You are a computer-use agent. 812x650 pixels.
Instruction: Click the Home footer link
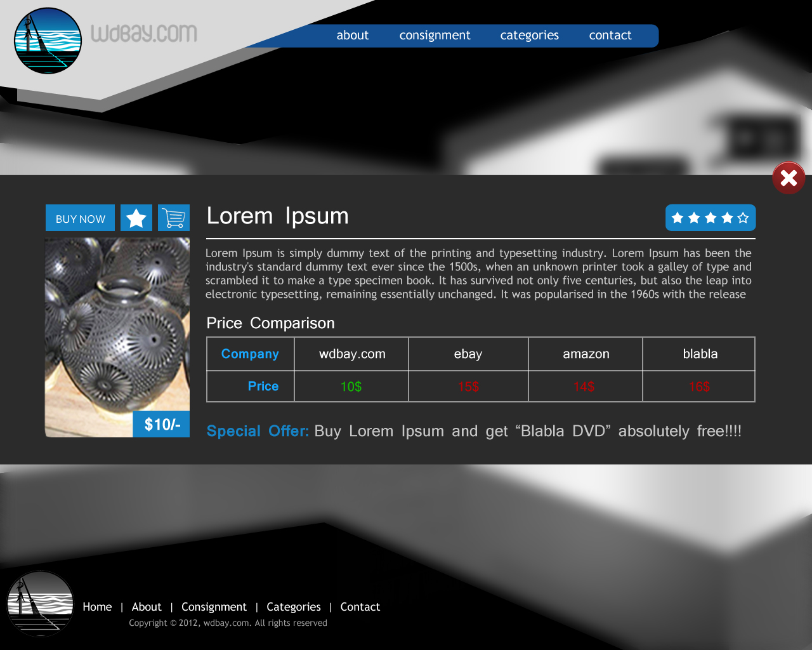pos(97,607)
